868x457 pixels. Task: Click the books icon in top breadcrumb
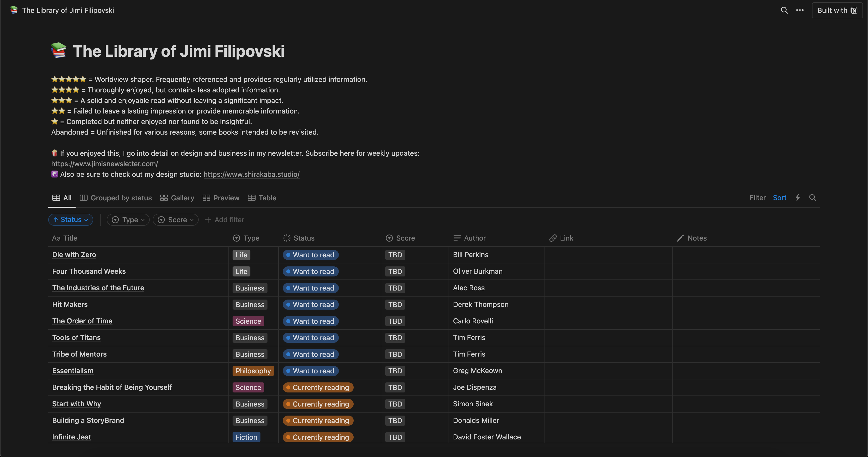14,10
